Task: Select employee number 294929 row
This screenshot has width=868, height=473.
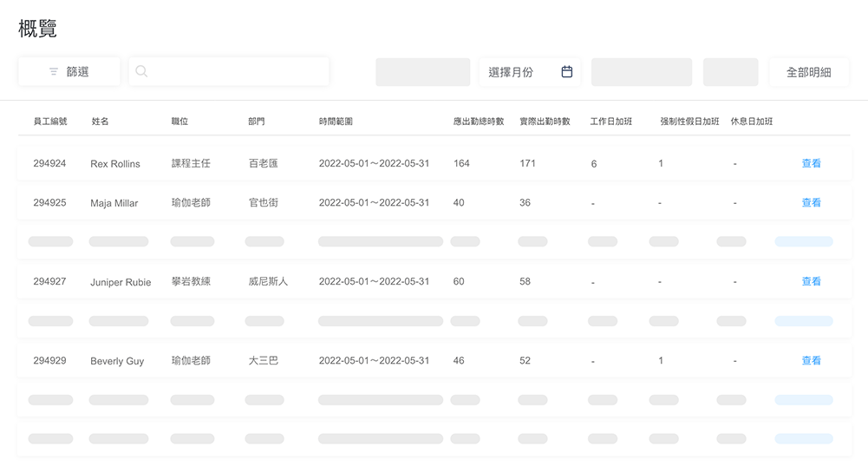Action: [434, 360]
